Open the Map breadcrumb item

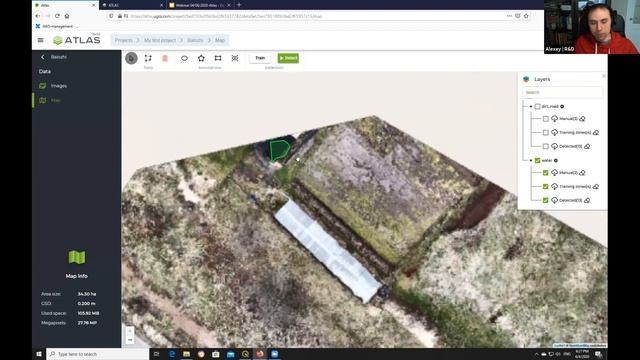[220, 40]
